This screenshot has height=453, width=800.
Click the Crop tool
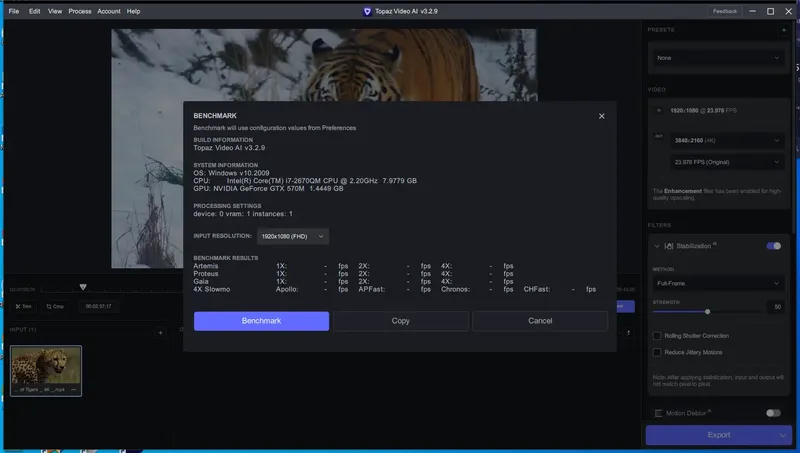(55, 307)
